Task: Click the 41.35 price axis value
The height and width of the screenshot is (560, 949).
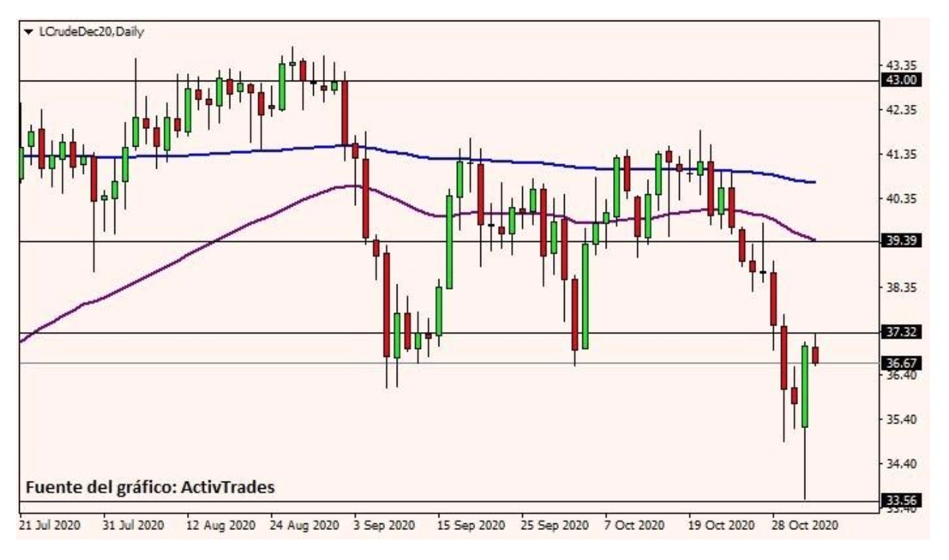Action: (x=900, y=154)
